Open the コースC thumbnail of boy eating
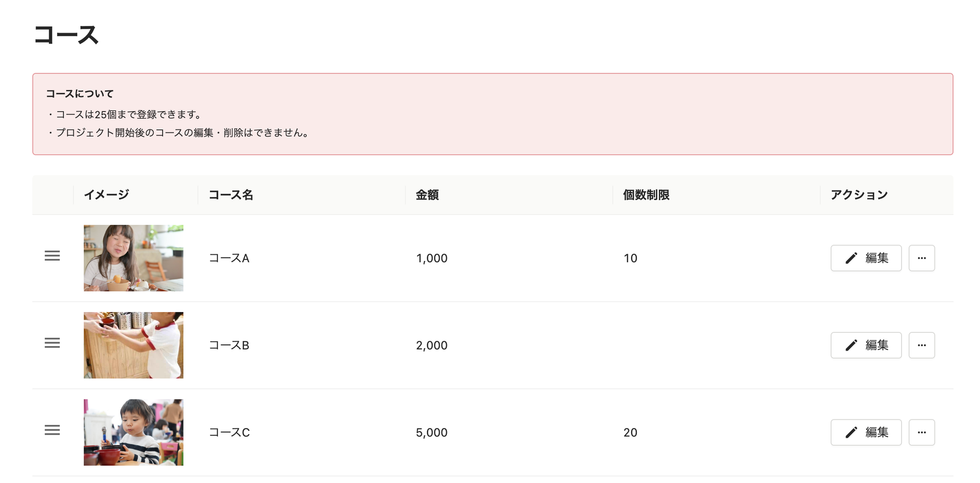This screenshot has width=980, height=483. click(134, 432)
